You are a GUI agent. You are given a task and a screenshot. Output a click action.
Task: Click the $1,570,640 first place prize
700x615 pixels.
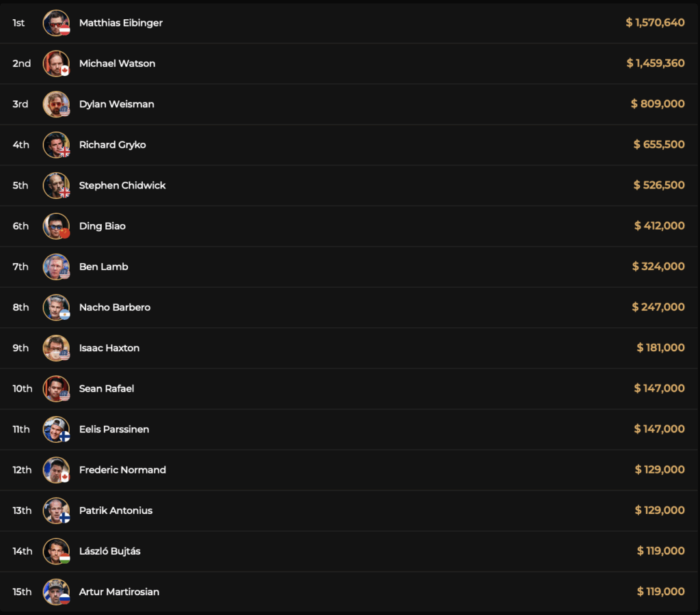pyautogui.click(x=655, y=23)
